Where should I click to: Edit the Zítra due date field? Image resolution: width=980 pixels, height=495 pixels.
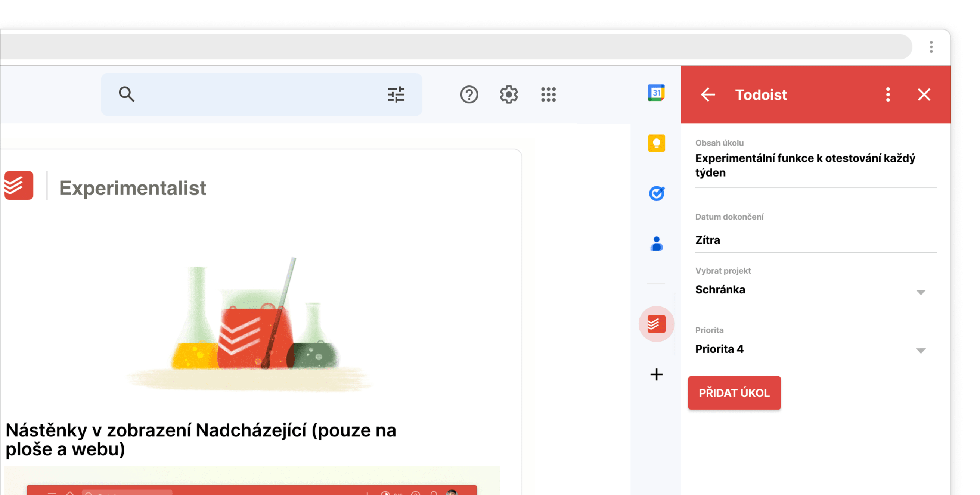814,240
